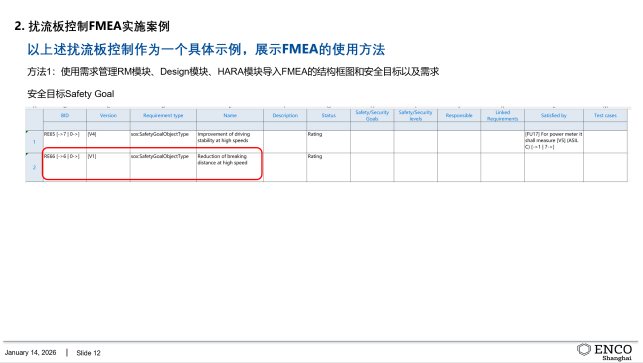This screenshot has height=363, width=643.
Task: Click the Description column header
Action: [x=285, y=115]
